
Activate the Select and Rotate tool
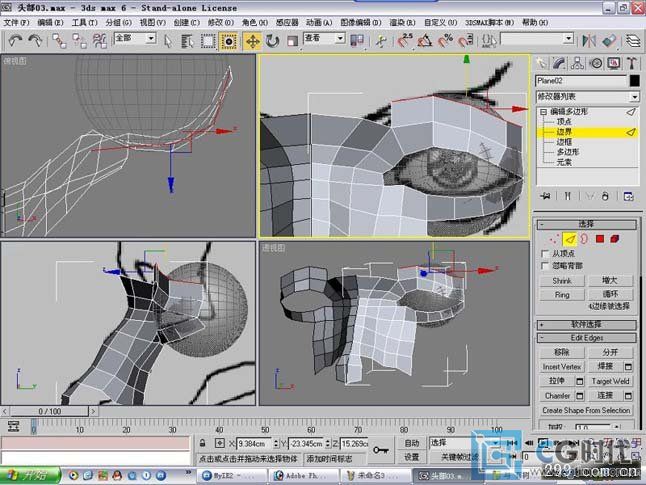coord(272,41)
